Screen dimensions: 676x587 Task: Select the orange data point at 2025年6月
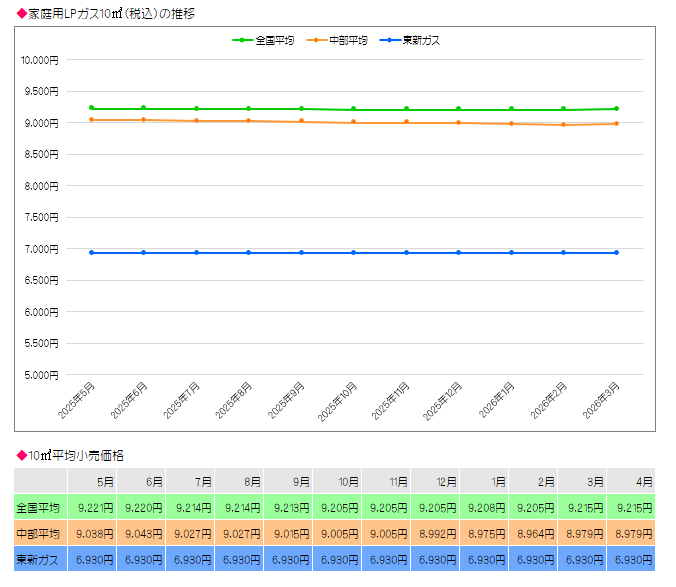(144, 120)
